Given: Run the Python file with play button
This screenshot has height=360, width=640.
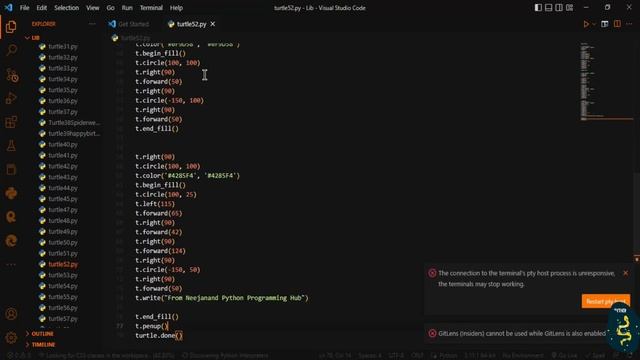Looking at the screenshot, I should click(x=586, y=24).
